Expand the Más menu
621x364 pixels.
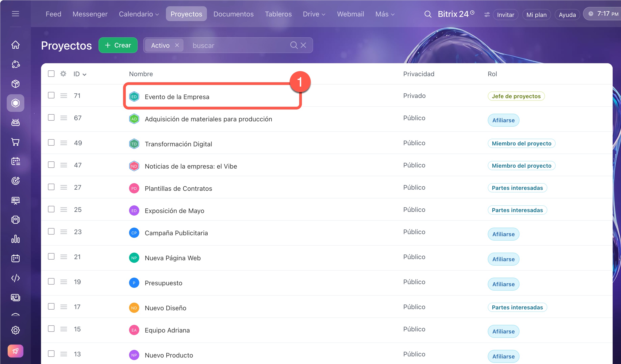pos(385,14)
